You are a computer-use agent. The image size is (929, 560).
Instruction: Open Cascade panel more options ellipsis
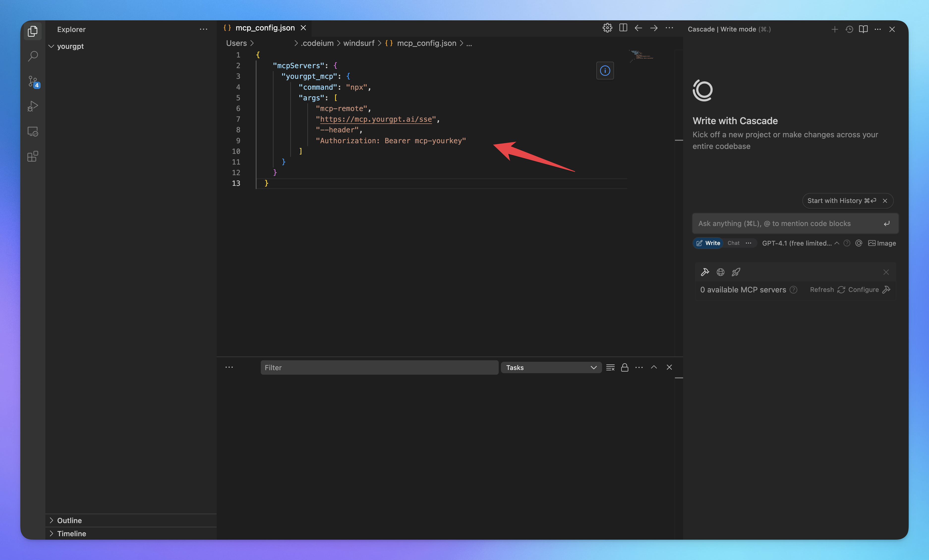pos(878,29)
